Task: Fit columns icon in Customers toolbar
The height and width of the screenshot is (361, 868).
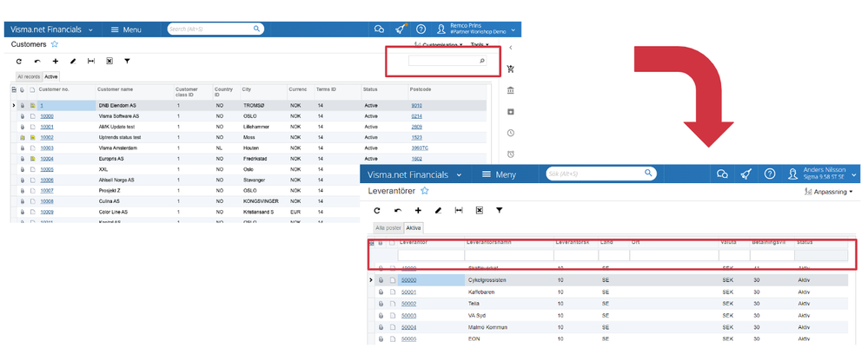Action: pyautogui.click(x=91, y=62)
